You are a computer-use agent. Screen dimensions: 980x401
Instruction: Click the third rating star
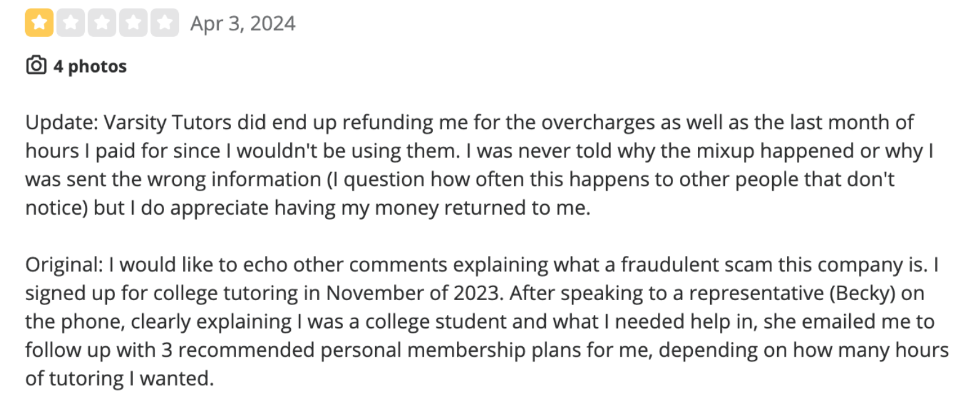point(101,22)
